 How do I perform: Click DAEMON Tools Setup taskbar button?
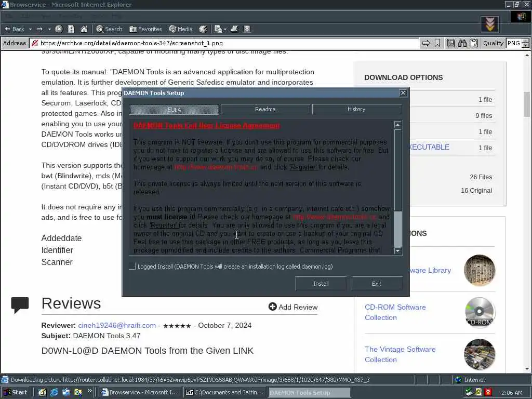pyautogui.click(x=310, y=393)
